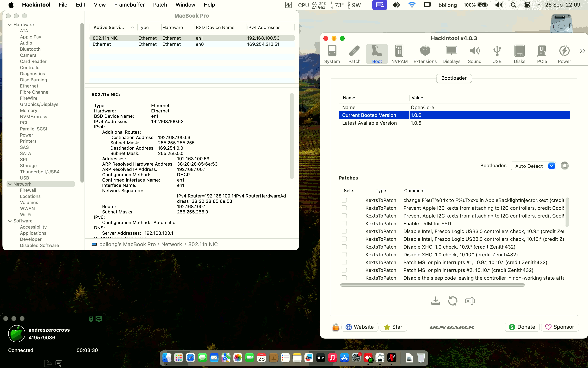This screenshot has height=368, width=588.
Task: Open the Displays toolbar icon
Action: 451,54
